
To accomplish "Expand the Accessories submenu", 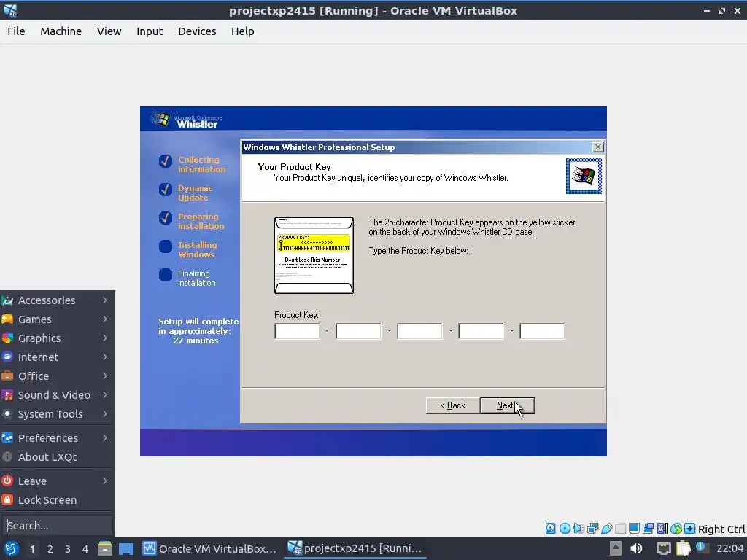I will [x=57, y=300].
